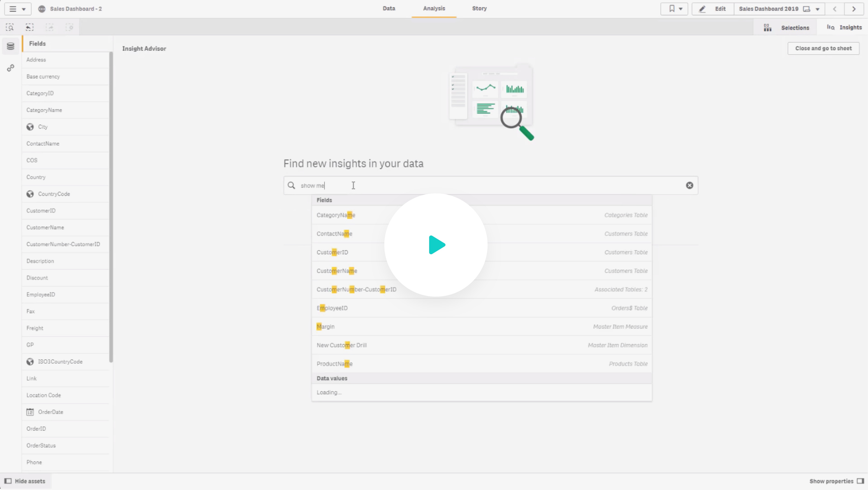Open the associations link icon in sidebar

tap(10, 68)
